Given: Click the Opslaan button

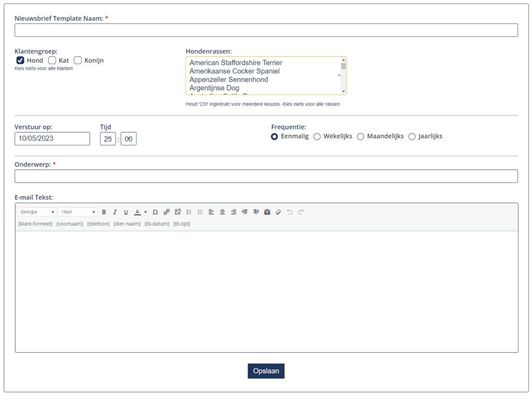Looking at the screenshot, I should [266, 371].
